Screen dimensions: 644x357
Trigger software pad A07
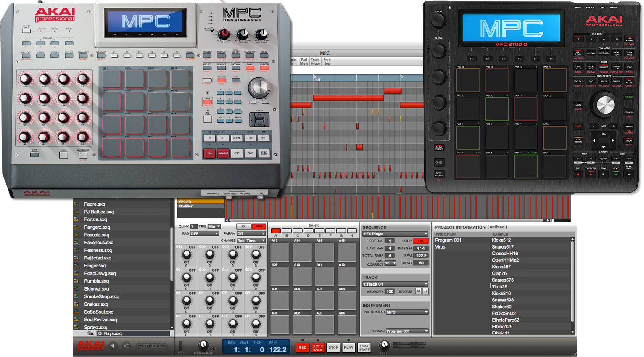click(x=325, y=300)
